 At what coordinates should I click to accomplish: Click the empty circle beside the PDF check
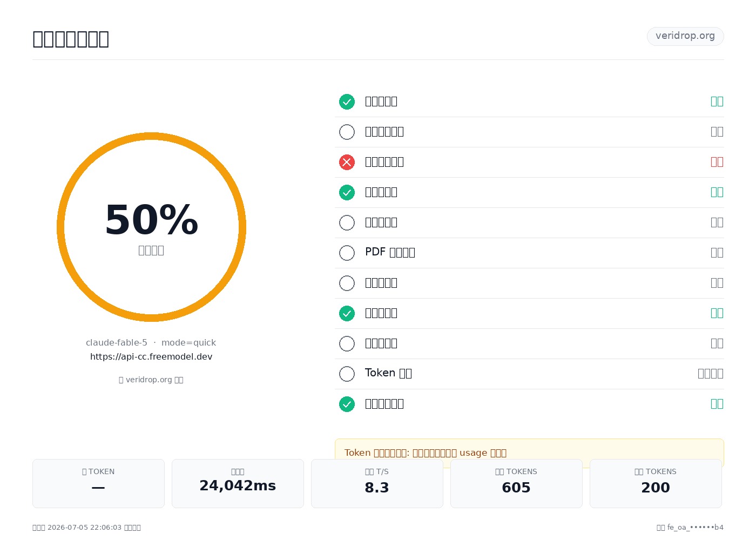(x=347, y=253)
